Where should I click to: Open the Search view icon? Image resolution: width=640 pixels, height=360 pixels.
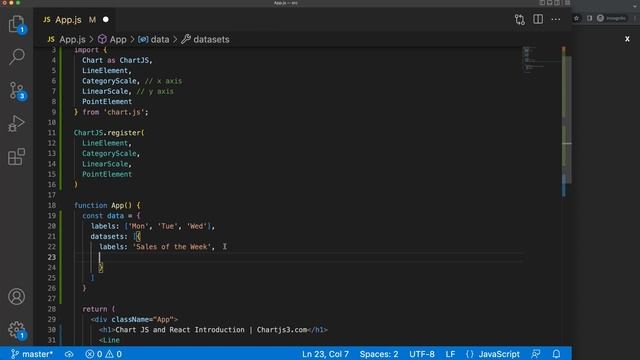16,57
